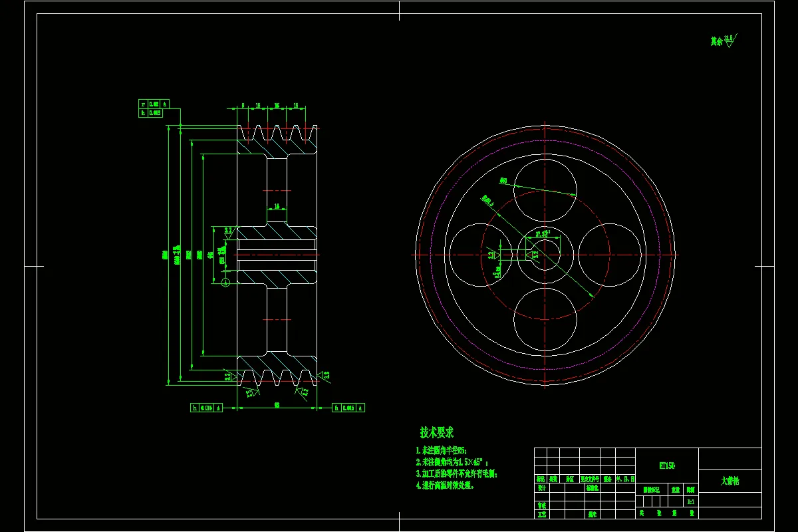Click the HT150 material cell in title block
Screen dimensions: 798x532
667,466
